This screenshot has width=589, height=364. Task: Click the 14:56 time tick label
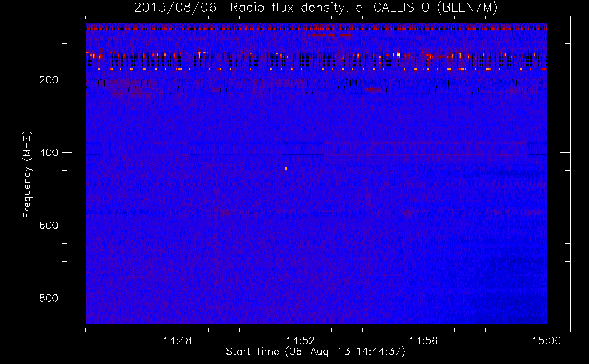(424, 341)
